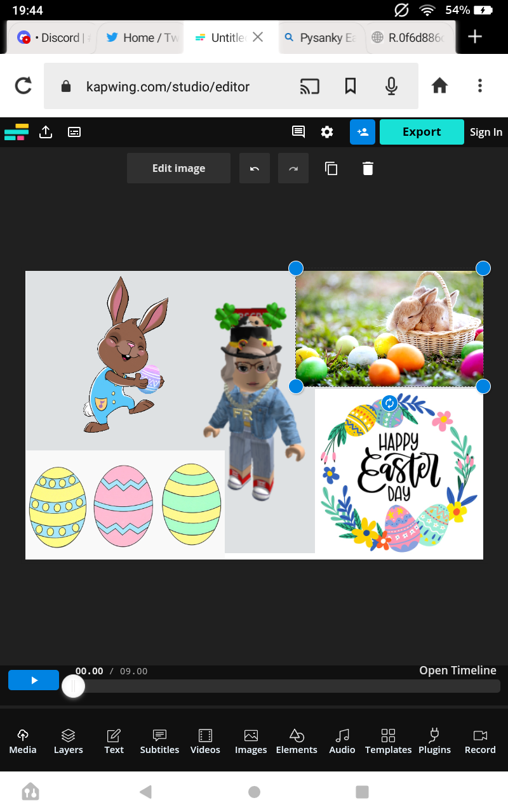Open the browser three-dot menu
This screenshot has width=508, height=812.
[x=480, y=86]
